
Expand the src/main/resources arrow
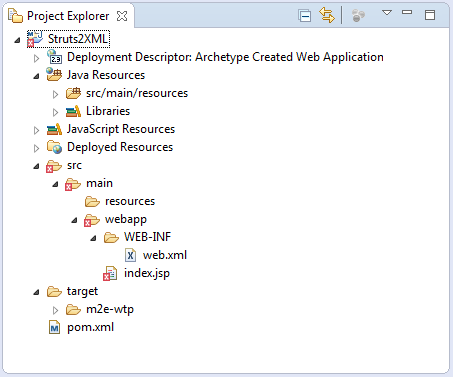coord(55,94)
